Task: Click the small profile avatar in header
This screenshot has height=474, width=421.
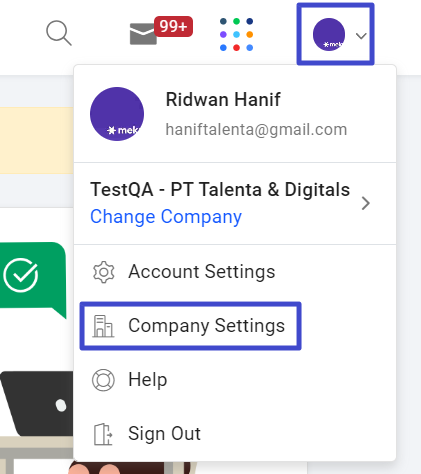Action: tap(329, 35)
